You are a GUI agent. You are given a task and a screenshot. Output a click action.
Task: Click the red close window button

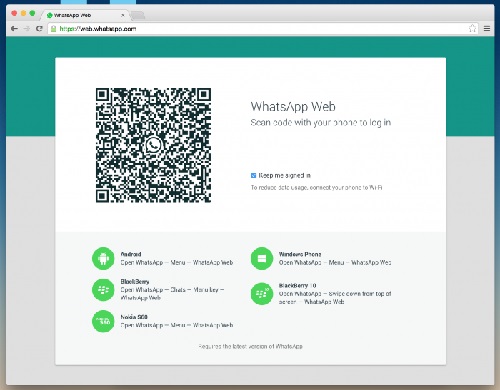coord(14,13)
